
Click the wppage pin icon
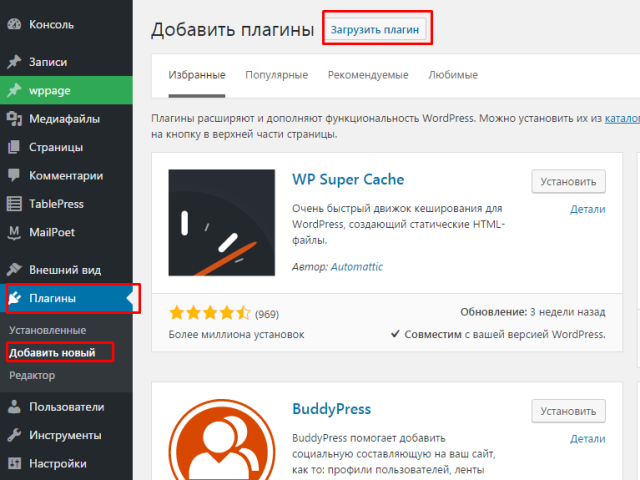[x=14, y=90]
